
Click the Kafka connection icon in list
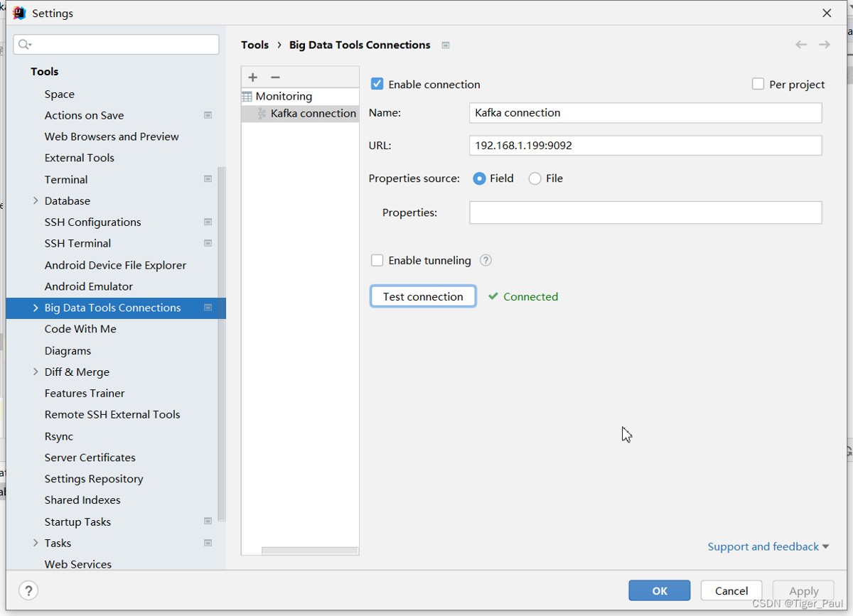tap(262, 114)
